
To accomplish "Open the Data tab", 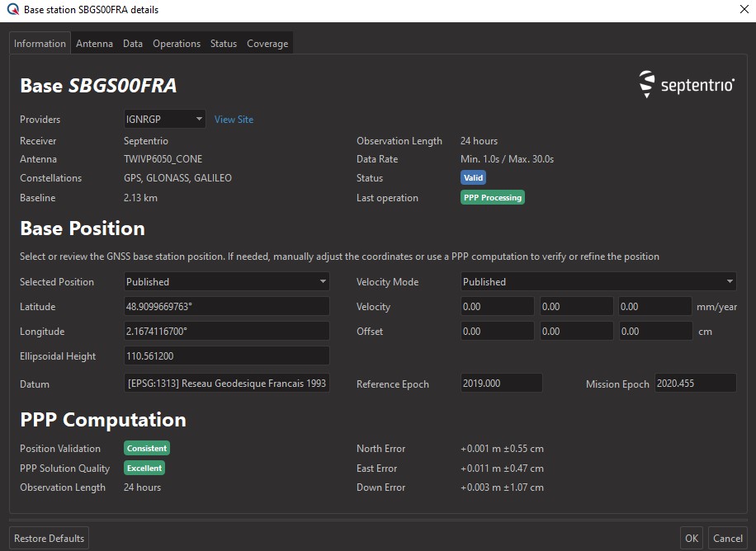I will [133, 44].
